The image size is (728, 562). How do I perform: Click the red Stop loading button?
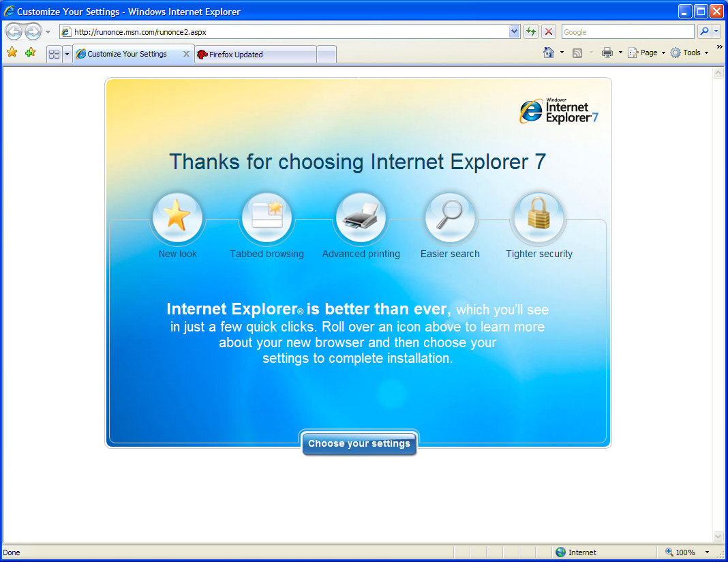[549, 31]
